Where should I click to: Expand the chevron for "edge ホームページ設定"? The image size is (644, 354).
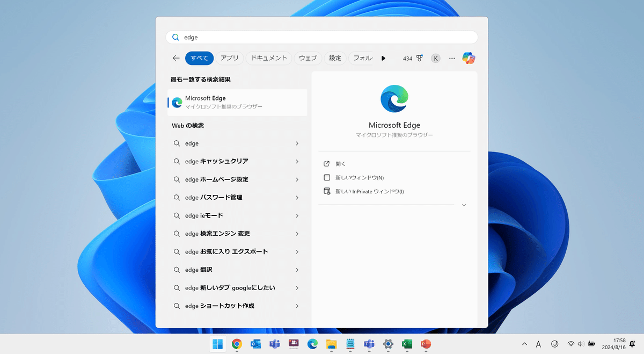[x=297, y=179]
